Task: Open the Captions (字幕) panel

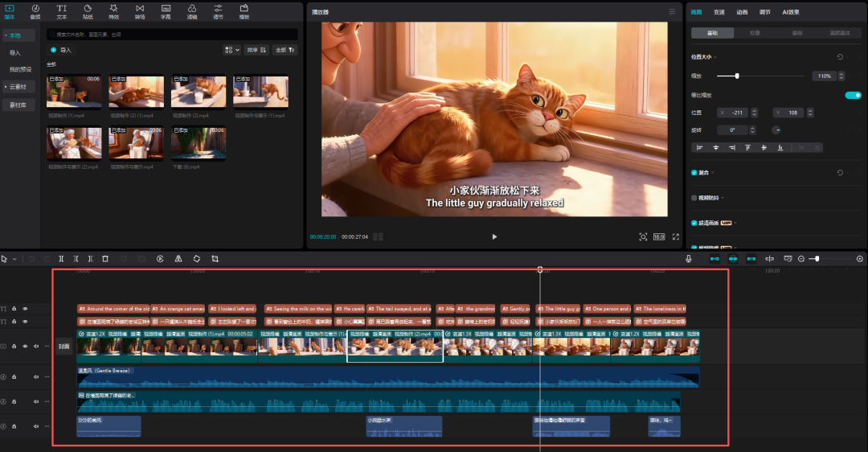Action: [166, 11]
